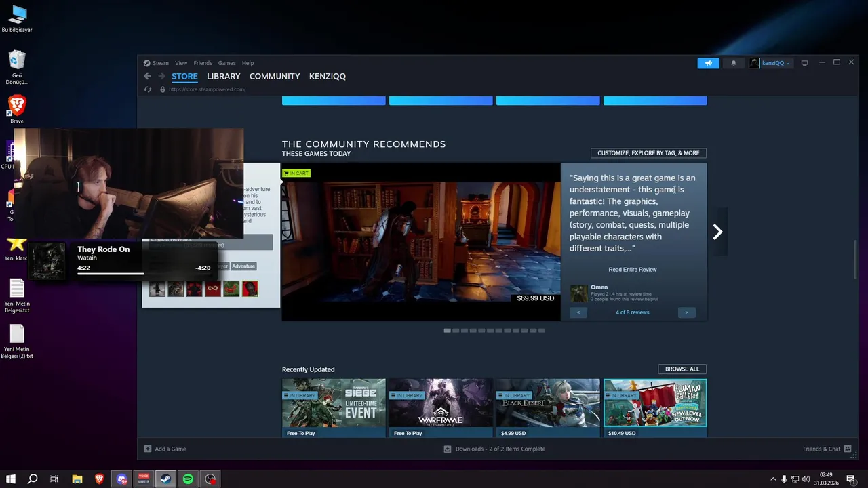868x488 pixels.
Task: Open the Help menu
Action: [248, 63]
